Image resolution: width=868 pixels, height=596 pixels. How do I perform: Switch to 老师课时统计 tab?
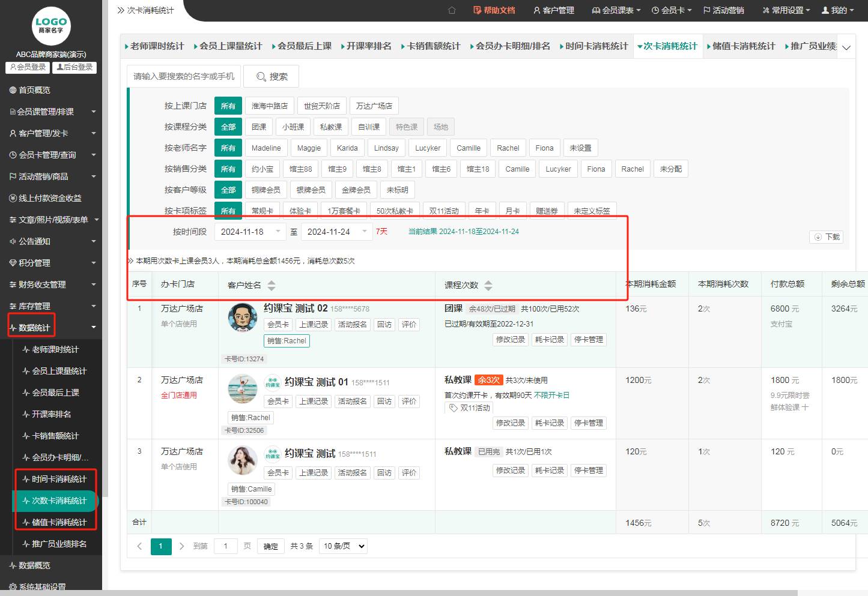[x=154, y=46]
